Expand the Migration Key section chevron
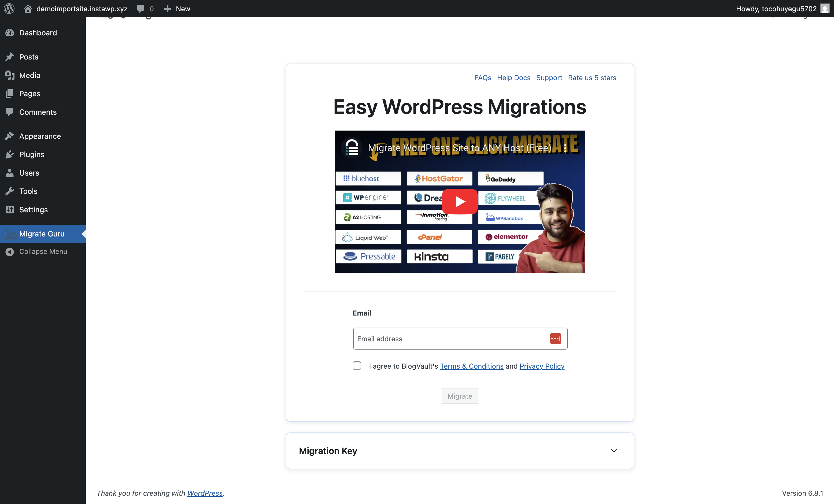Screen dimensions: 834x504 (x=614, y=451)
